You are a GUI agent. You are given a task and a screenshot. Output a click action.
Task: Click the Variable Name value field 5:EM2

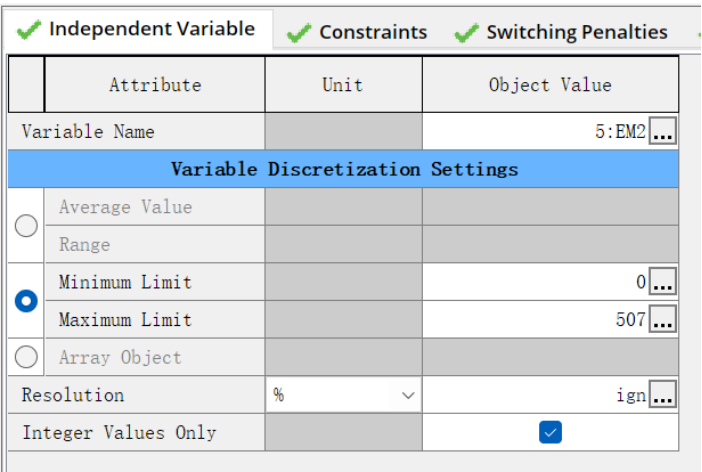(536, 132)
